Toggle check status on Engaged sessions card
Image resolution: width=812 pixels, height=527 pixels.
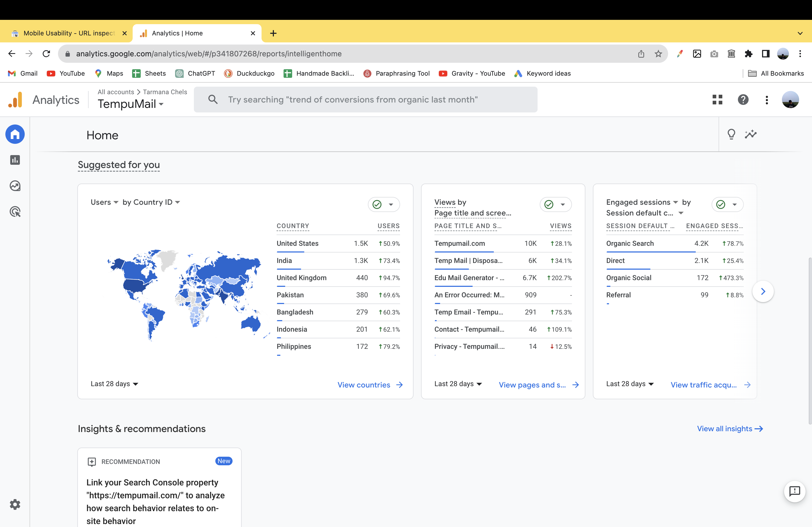[720, 204]
